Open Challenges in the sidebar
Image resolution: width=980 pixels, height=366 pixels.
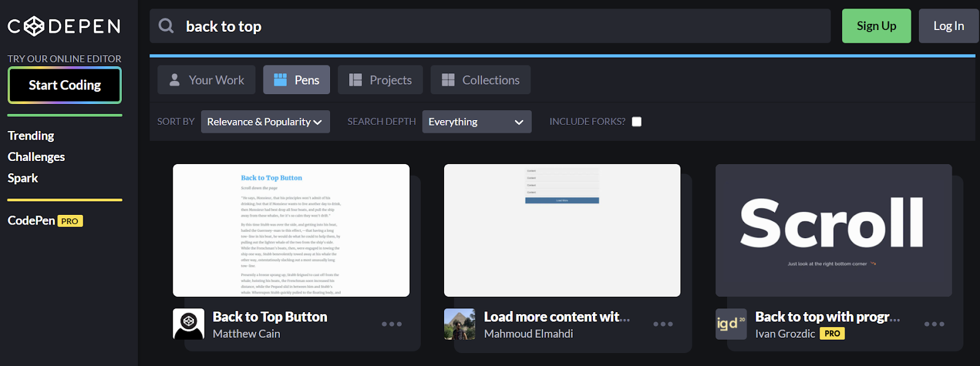coord(36,157)
